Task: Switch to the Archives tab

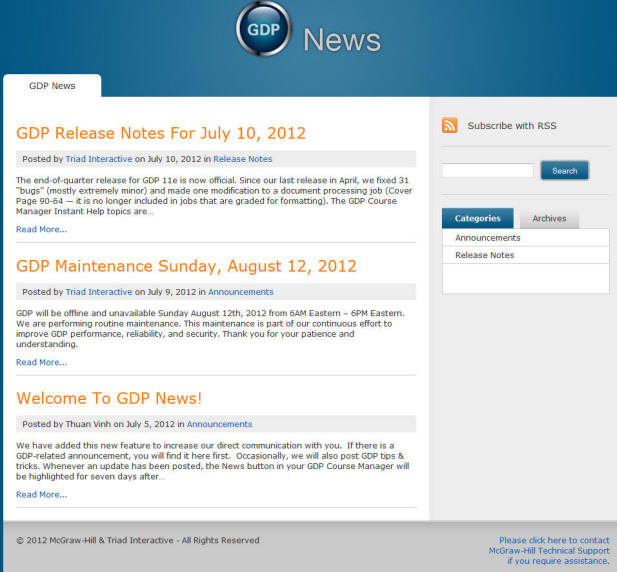Action: pos(549,218)
